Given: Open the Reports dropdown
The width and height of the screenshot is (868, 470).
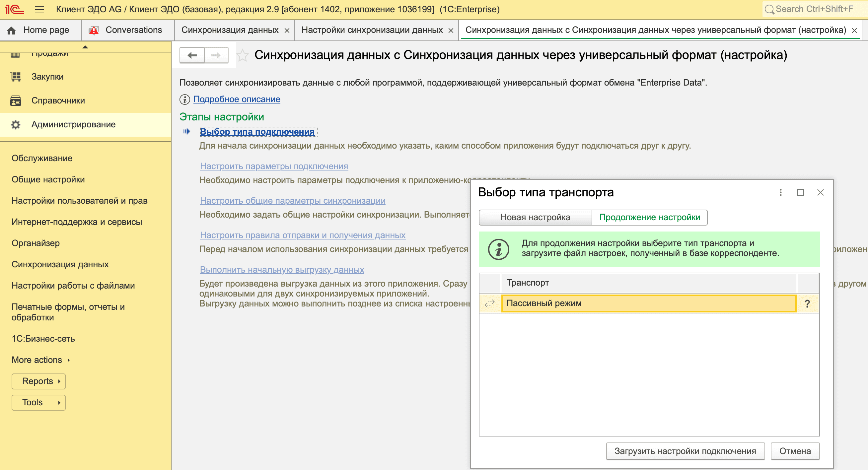Looking at the screenshot, I should pyautogui.click(x=38, y=381).
